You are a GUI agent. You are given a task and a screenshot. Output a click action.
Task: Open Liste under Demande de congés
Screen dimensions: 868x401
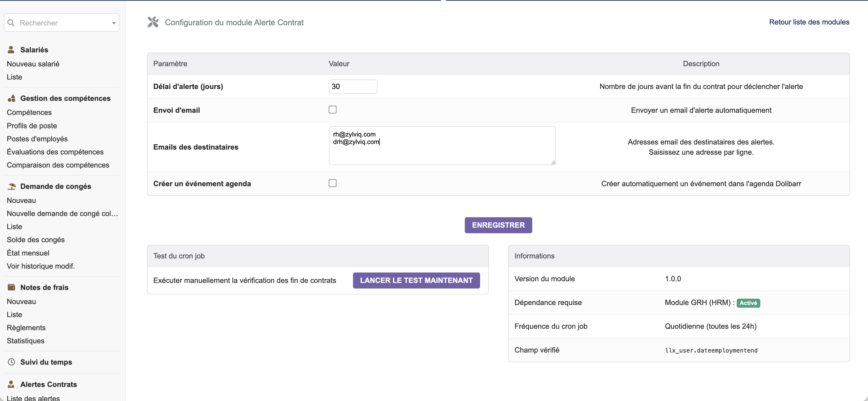coord(15,227)
